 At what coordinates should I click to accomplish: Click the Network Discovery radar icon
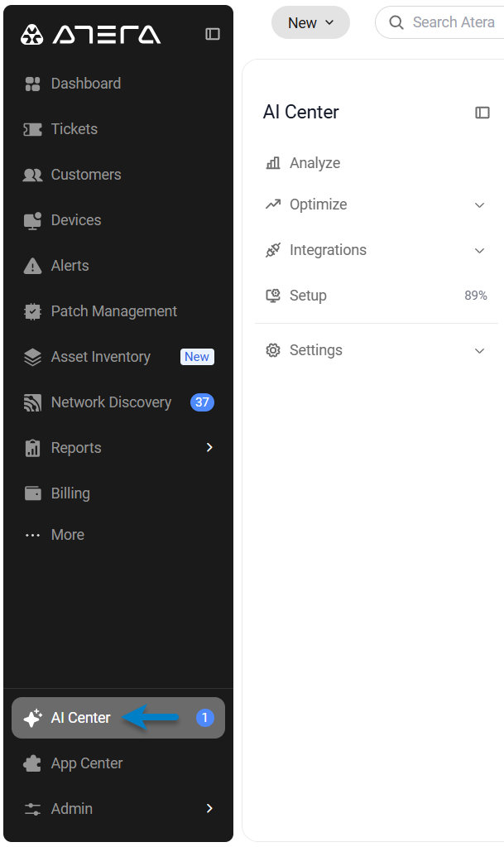click(x=32, y=402)
